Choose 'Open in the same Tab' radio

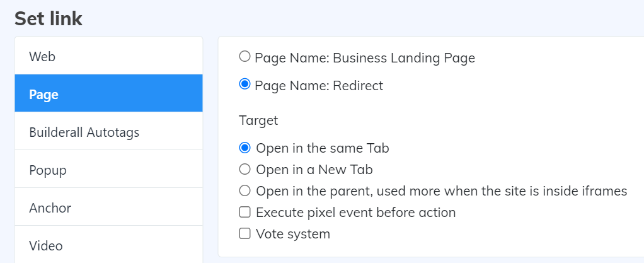point(245,148)
